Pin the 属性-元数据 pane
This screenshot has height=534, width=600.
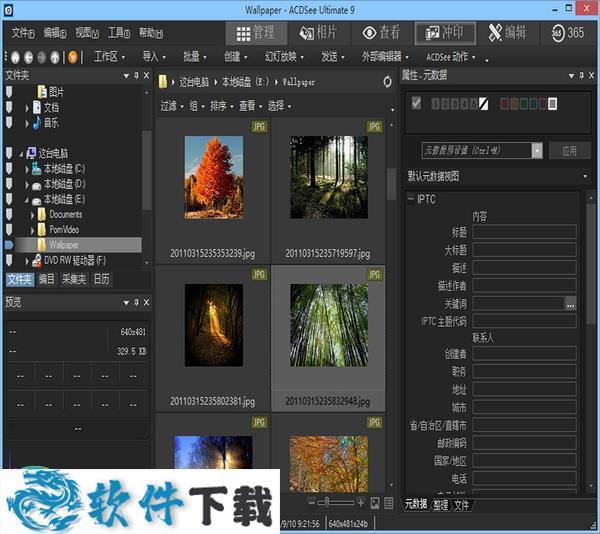tap(581, 75)
